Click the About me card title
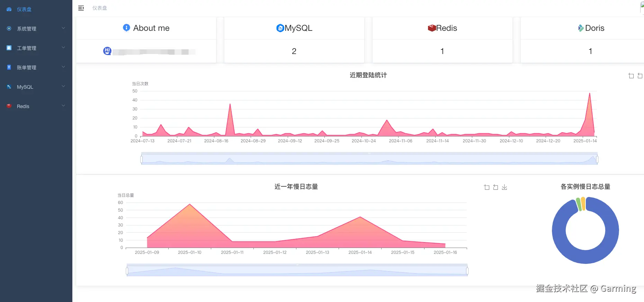This screenshot has width=644, height=302. tap(151, 28)
